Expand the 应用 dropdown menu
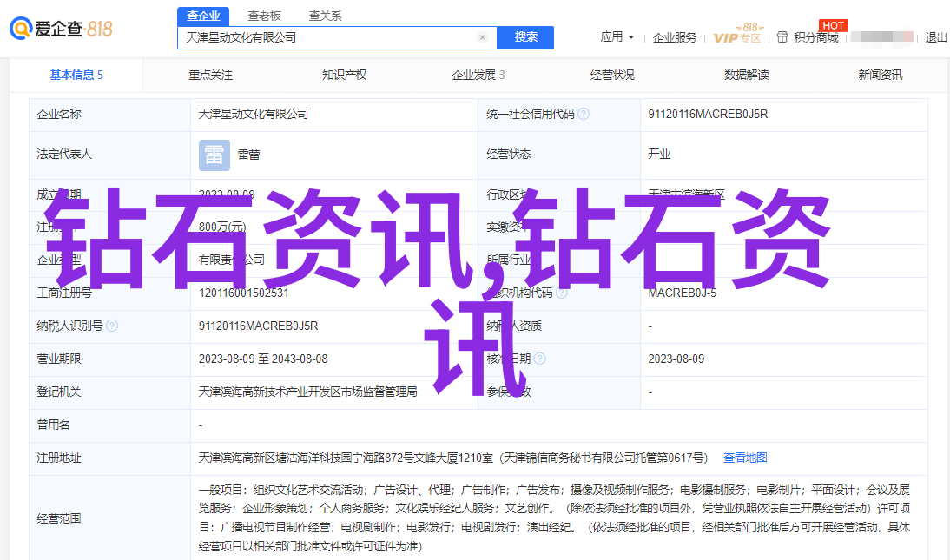The image size is (950, 560). [617, 37]
